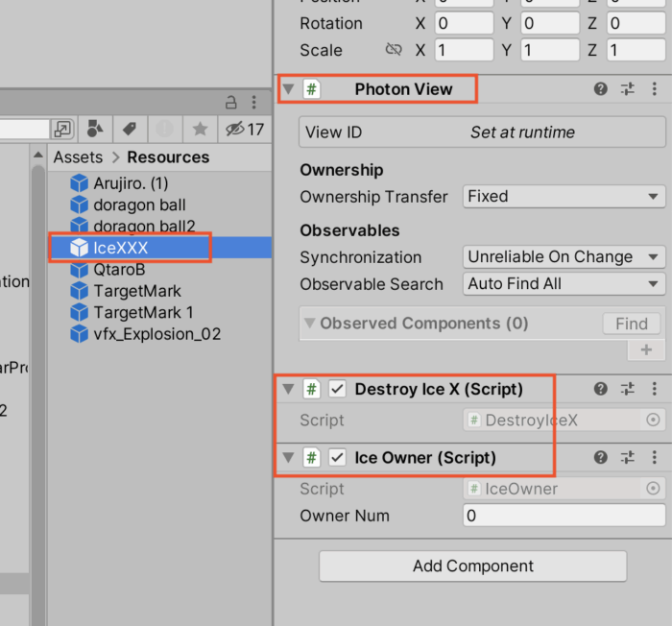Click the object picker next to DestroyIceX script

point(654,420)
